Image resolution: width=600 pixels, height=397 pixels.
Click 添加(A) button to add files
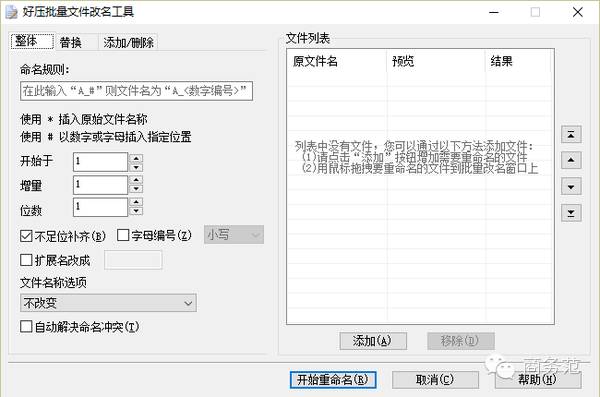tap(373, 341)
